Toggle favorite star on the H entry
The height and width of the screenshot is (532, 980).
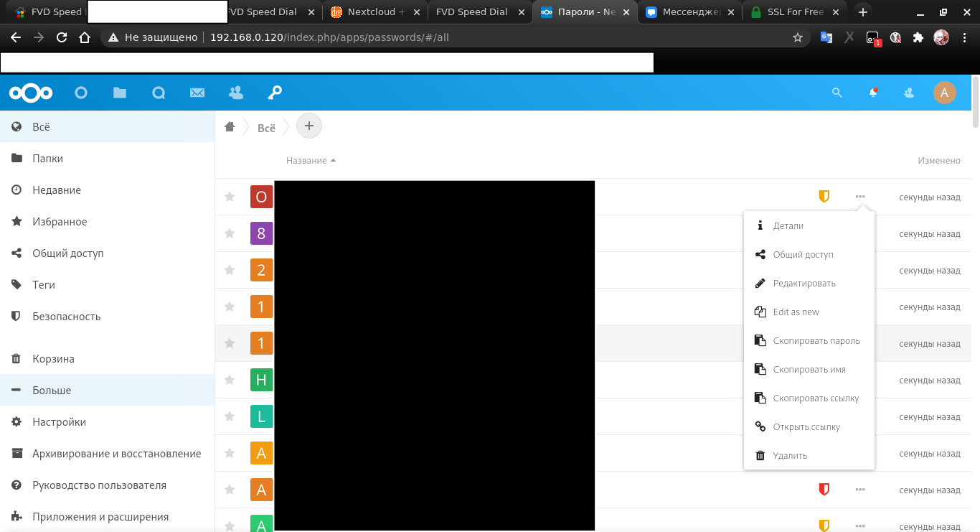point(230,380)
